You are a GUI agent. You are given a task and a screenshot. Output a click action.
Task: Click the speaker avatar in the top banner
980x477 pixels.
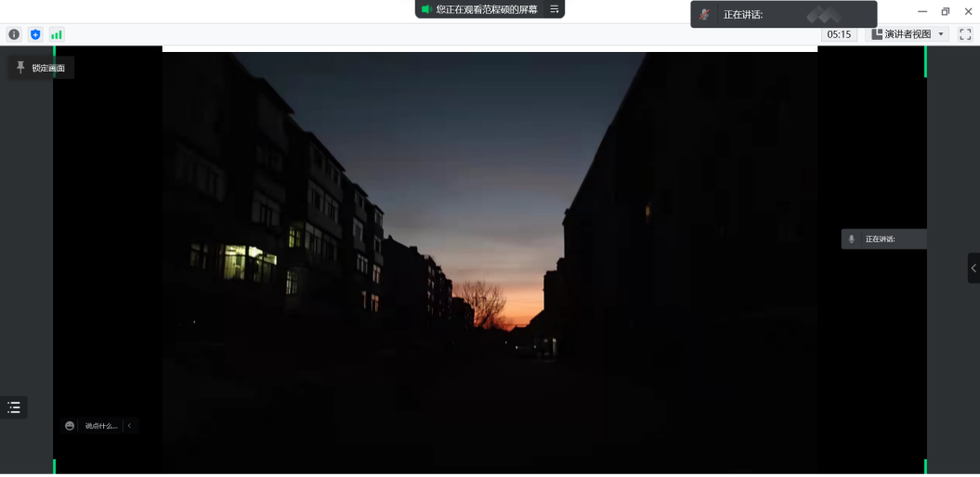[x=705, y=15]
